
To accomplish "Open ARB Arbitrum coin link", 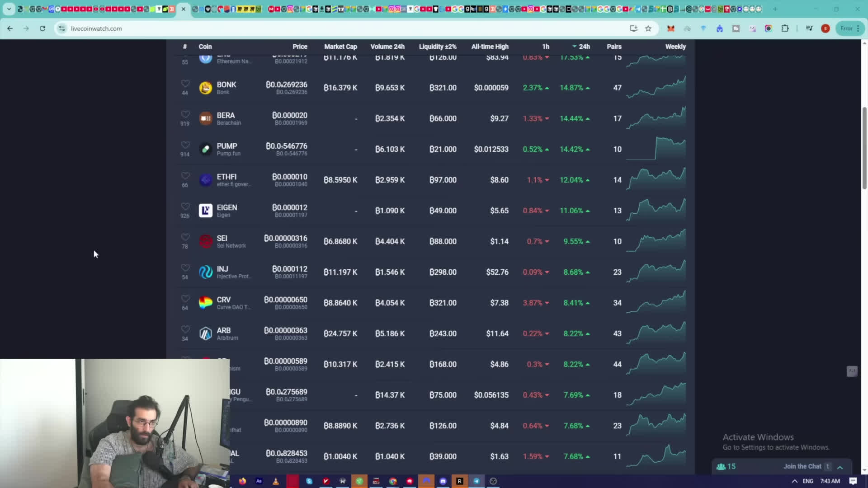I will 223,330.
